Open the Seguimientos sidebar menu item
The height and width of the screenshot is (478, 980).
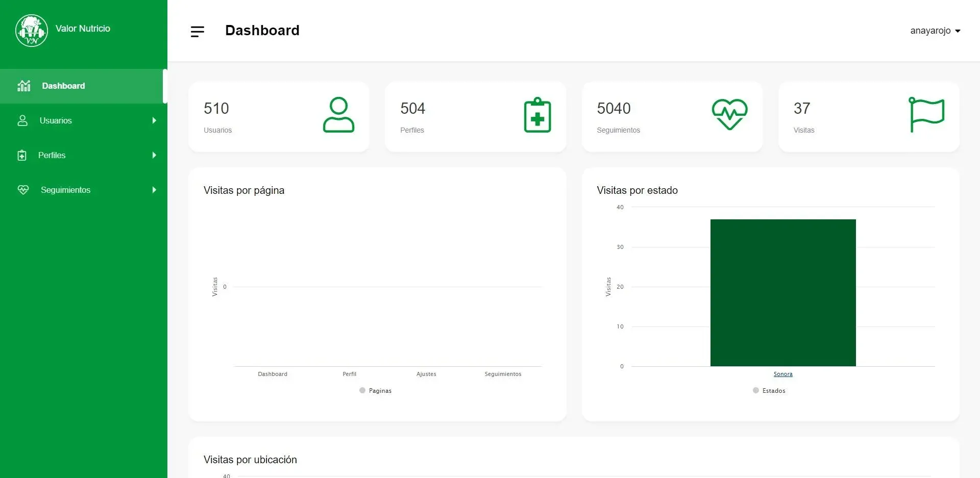coord(84,190)
